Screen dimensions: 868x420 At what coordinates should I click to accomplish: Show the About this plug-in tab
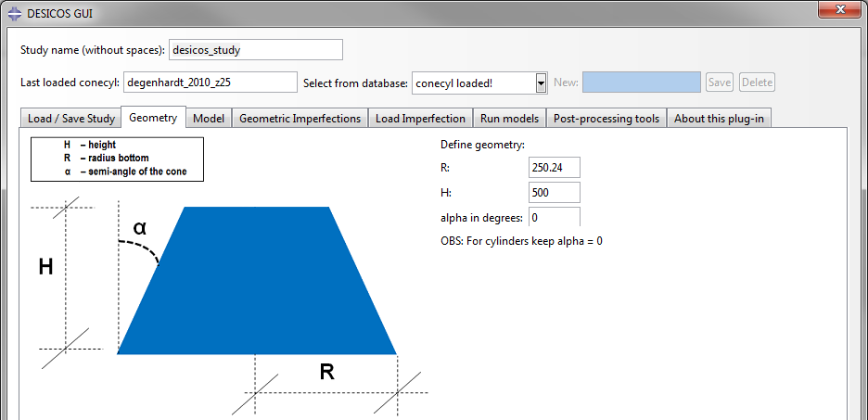(x=719, y=119)
